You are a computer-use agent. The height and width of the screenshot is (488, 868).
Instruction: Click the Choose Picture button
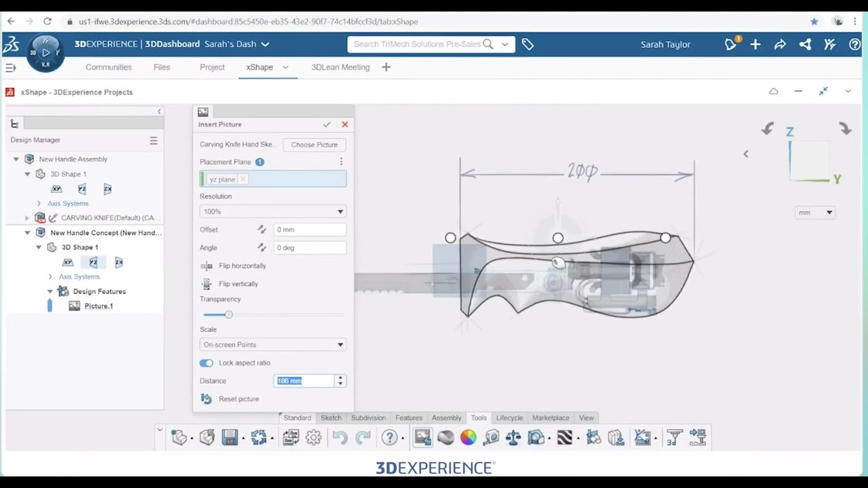point(314,144)
